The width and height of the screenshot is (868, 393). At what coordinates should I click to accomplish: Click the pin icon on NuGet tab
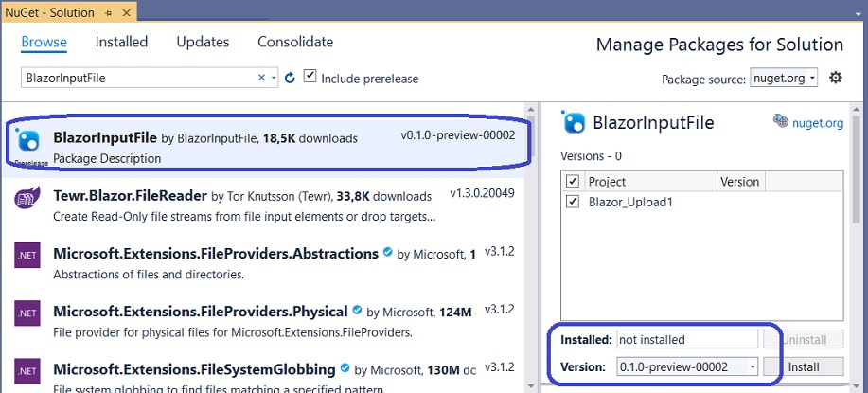109,12
